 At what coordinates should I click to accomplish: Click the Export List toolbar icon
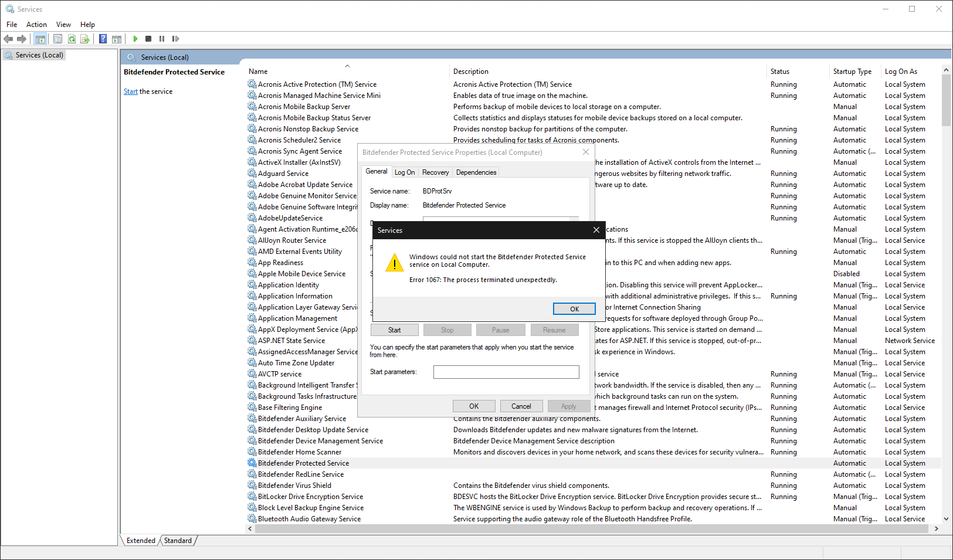[x=85, y=39]
